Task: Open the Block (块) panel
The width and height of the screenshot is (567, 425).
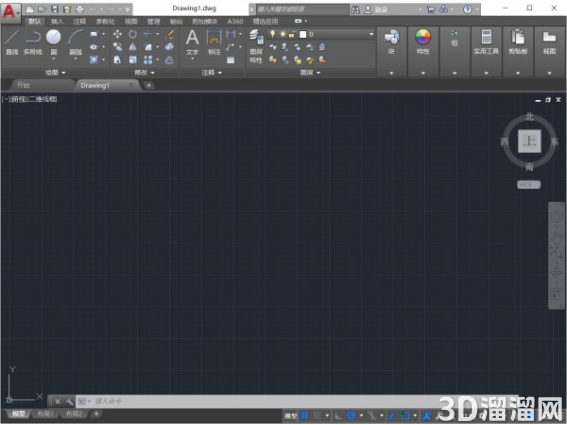Action: (391, 42)
